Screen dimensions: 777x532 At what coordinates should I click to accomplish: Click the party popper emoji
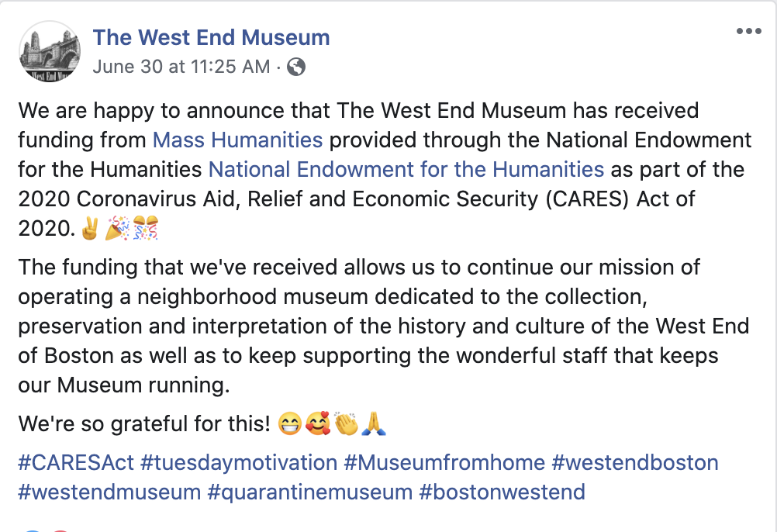[117, 230]
